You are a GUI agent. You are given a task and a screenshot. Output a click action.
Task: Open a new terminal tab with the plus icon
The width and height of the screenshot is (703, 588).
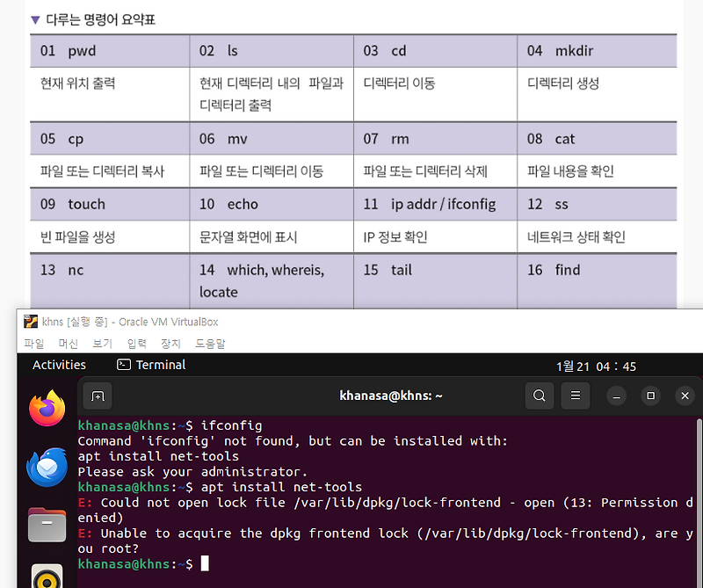97,396
